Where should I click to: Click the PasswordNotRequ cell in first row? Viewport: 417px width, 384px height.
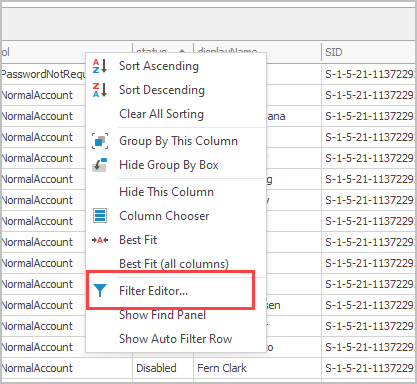43,74
